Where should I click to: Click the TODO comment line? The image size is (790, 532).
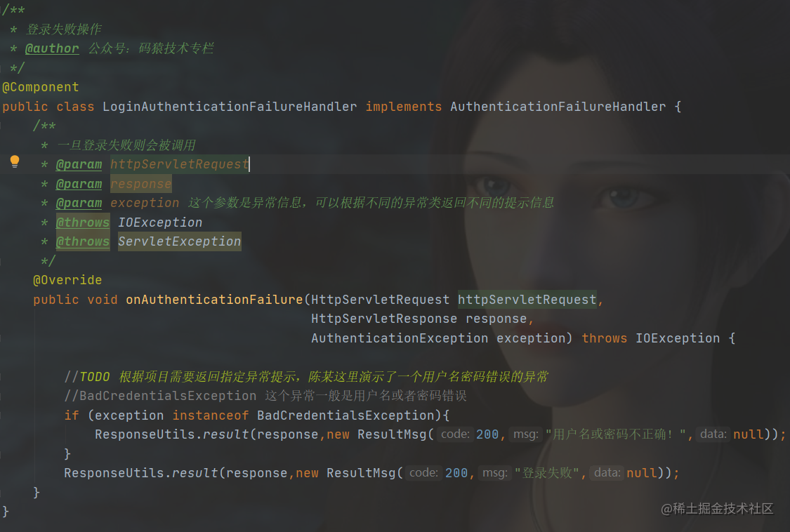[306, 377]
